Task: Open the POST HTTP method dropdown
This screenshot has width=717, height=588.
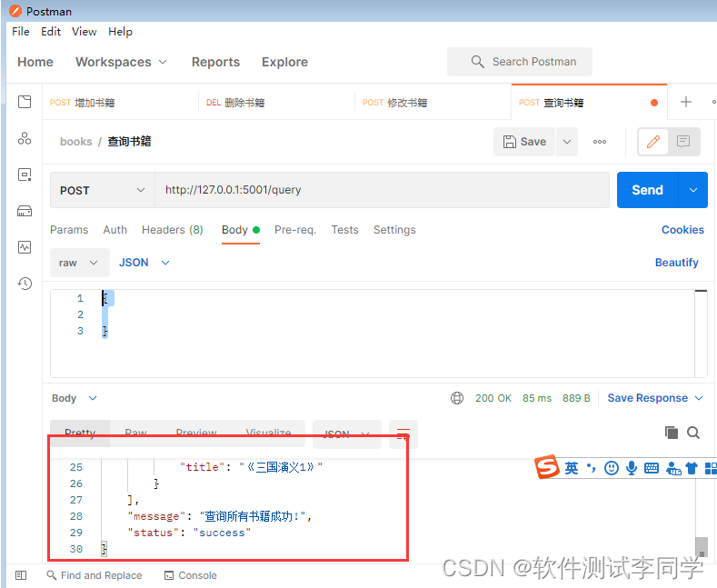Action: (x=103, y=190)
